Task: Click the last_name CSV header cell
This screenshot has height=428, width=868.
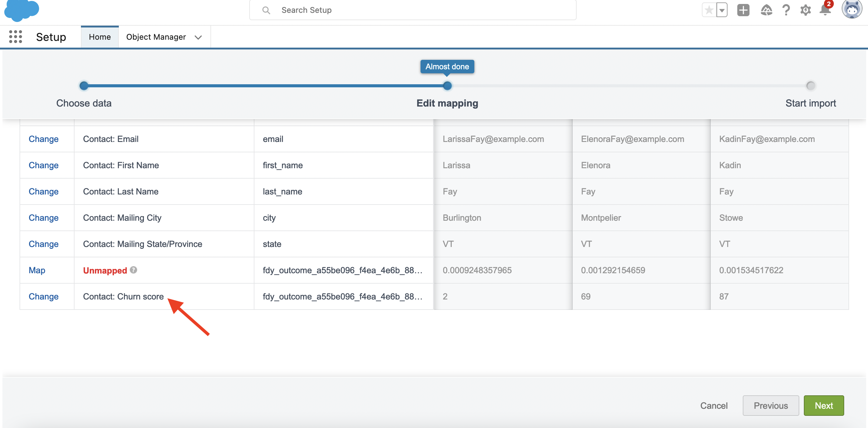Action: (343, 191)
